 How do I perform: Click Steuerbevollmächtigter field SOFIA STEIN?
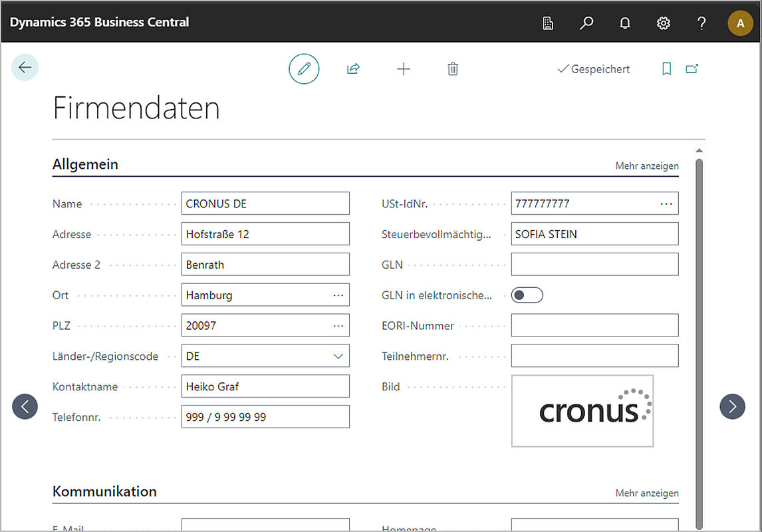pyautogui.click(x=595, y=234)
